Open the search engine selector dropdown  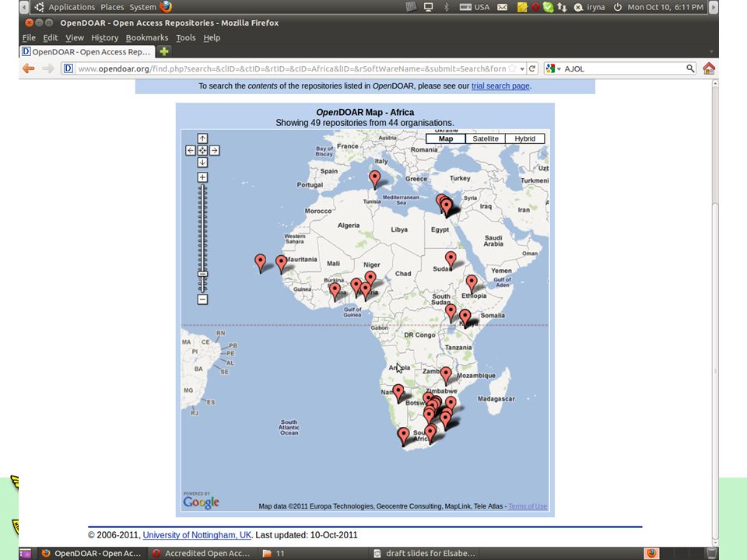(553, 68)
